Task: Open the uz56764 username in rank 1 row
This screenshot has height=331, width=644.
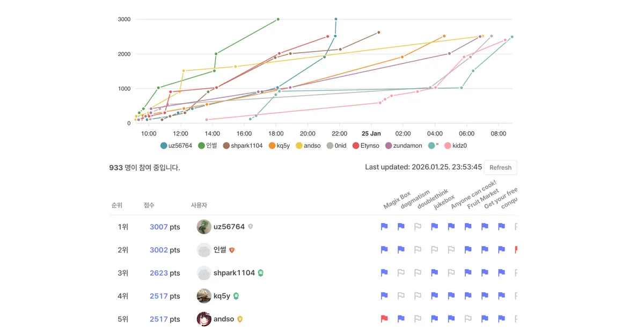Action: (229, 227)
